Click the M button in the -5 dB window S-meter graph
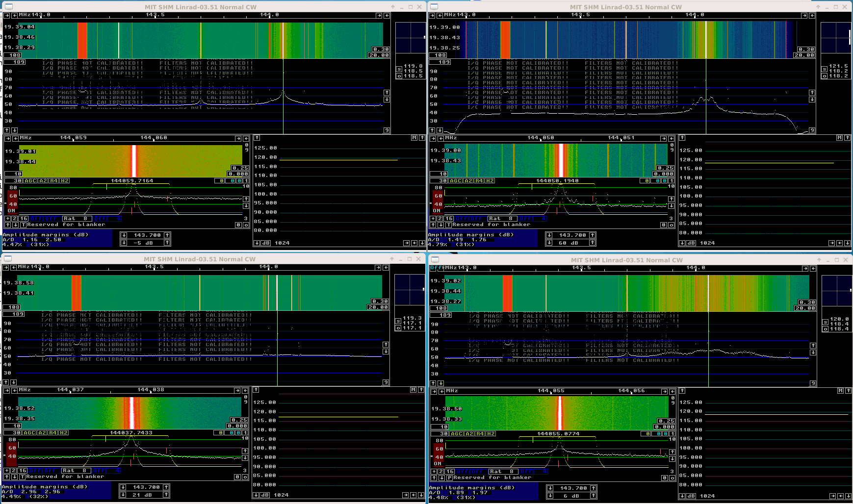The image size is (853, 504). (414, 138)
